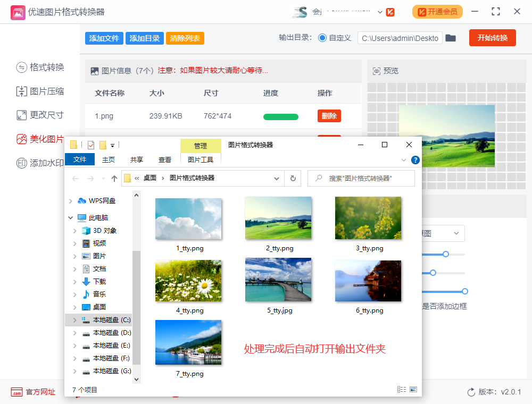
Task: Switch to the 查看 tab in Explorer
Action: coord(164,159)
